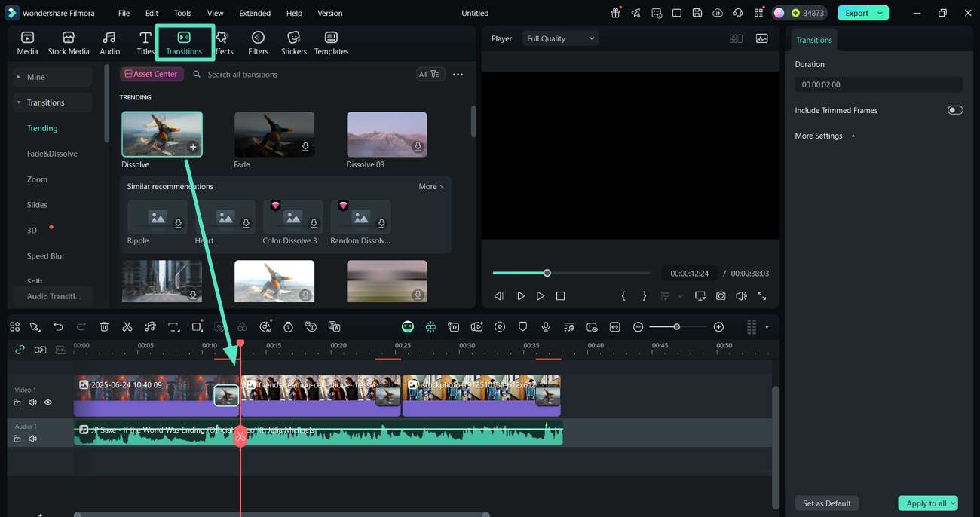Screen dimensions: 980x517
Task: Open the Templates tab
Action: coord(331,43)
